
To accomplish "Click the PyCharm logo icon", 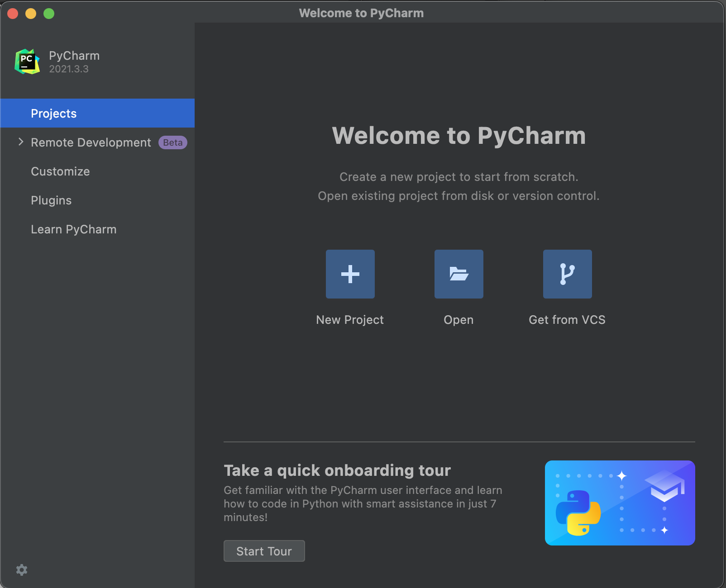I will [27, 62].
